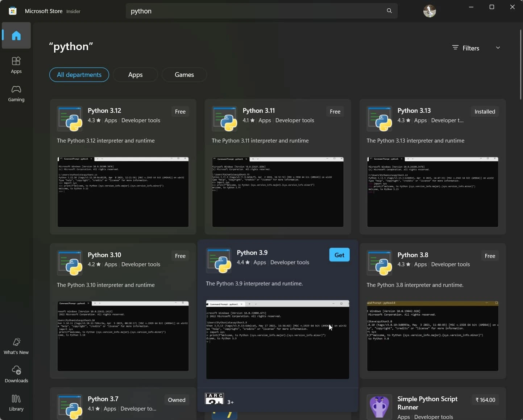Screen dimensions: 523x420
Task: Click the Python 3.13 title text
Action: (x=414, y=111)
